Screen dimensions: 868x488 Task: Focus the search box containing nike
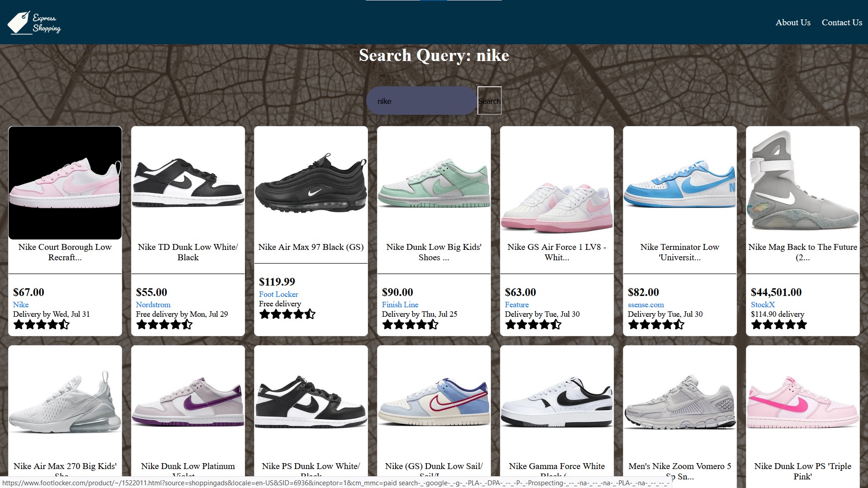(421, 101)
